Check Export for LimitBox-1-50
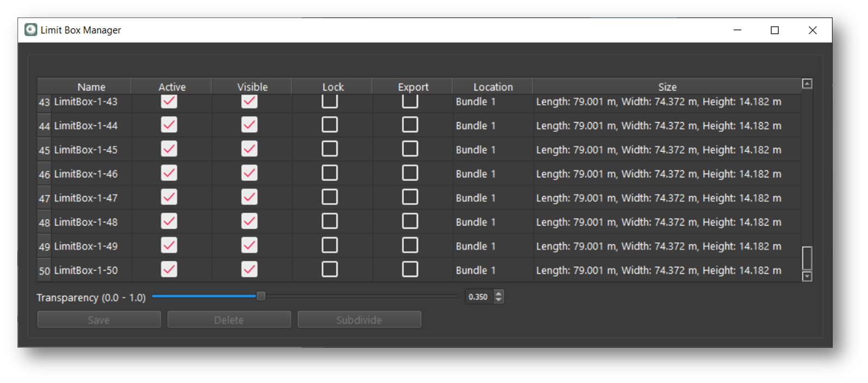This screenshot has width=868, height=383. click(x=410, y=269)
